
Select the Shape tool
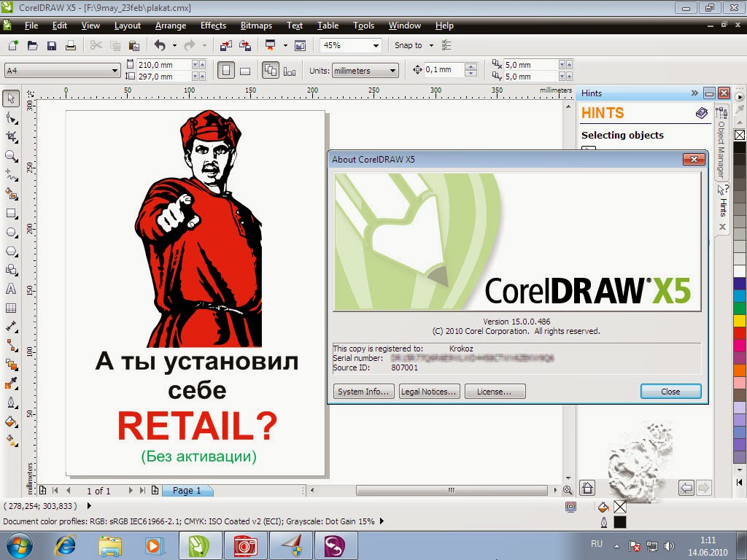coord(11,118)
